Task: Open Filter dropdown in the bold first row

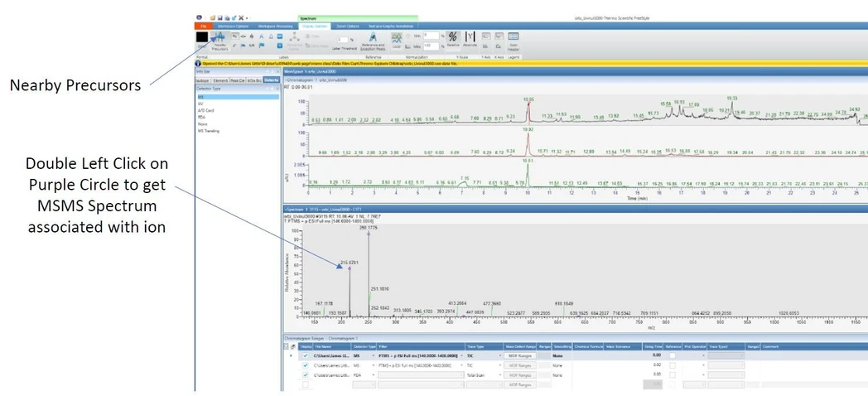Action: (x=461, y=355)
